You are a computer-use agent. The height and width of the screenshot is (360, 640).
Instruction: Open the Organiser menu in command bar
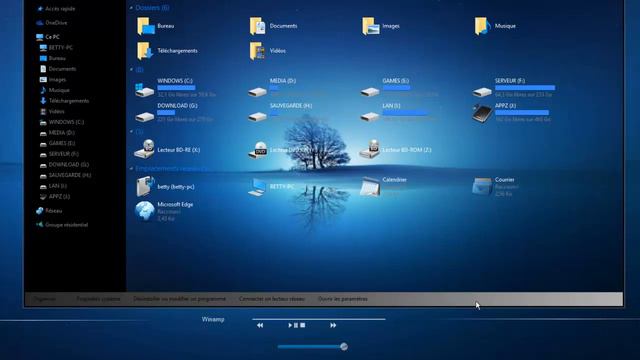pyautogui.click(x=45, y=299)
